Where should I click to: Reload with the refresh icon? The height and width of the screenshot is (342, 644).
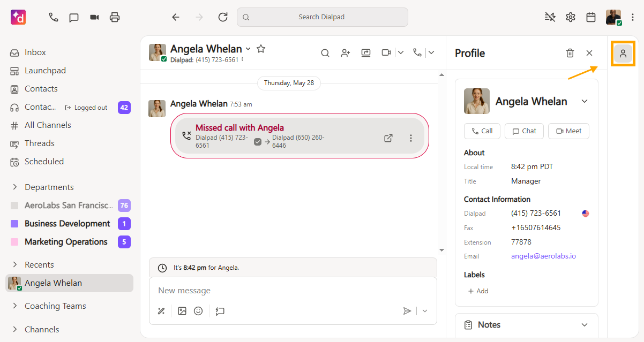click(223, 17)
